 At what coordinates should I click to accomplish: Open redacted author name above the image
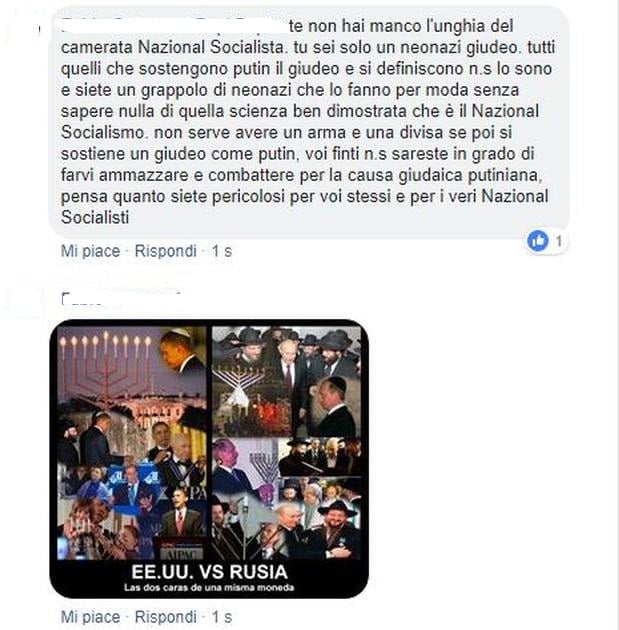pos(121,298)
